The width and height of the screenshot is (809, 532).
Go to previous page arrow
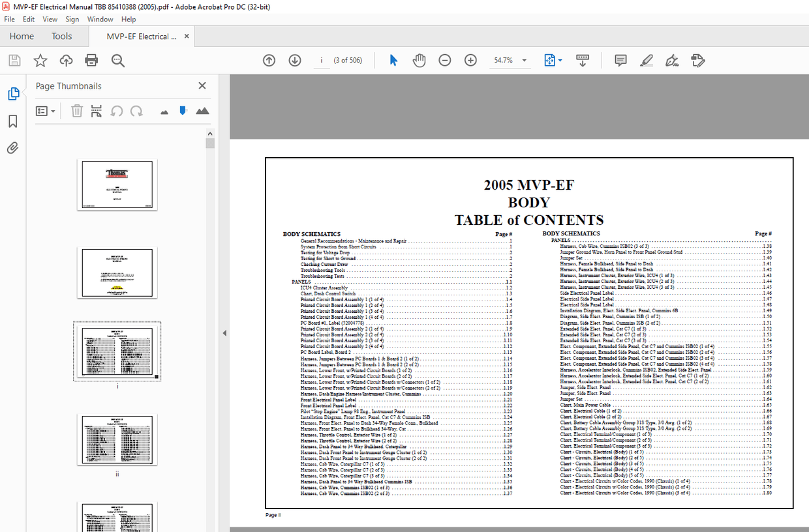point(269,60)
